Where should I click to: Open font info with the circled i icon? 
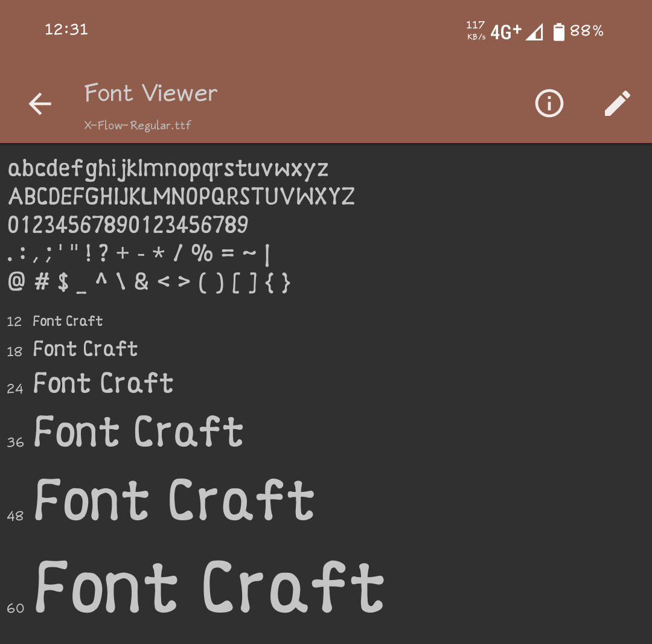[x=549, y=103]
